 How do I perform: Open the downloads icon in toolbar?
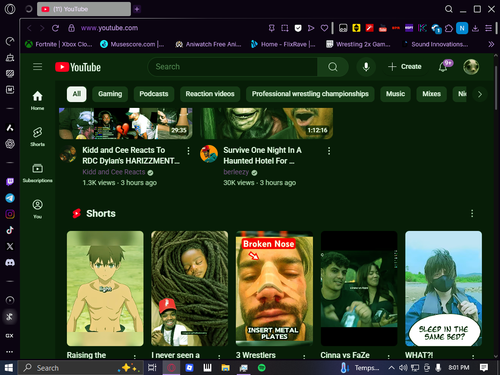[475, 28]
